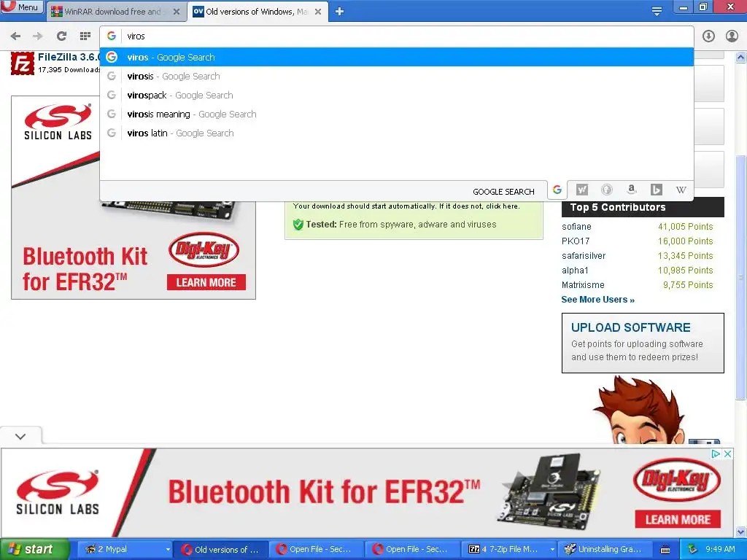747x560 pixels.
Task: Choose Bing search engine icon
Action: coord(656,190)
